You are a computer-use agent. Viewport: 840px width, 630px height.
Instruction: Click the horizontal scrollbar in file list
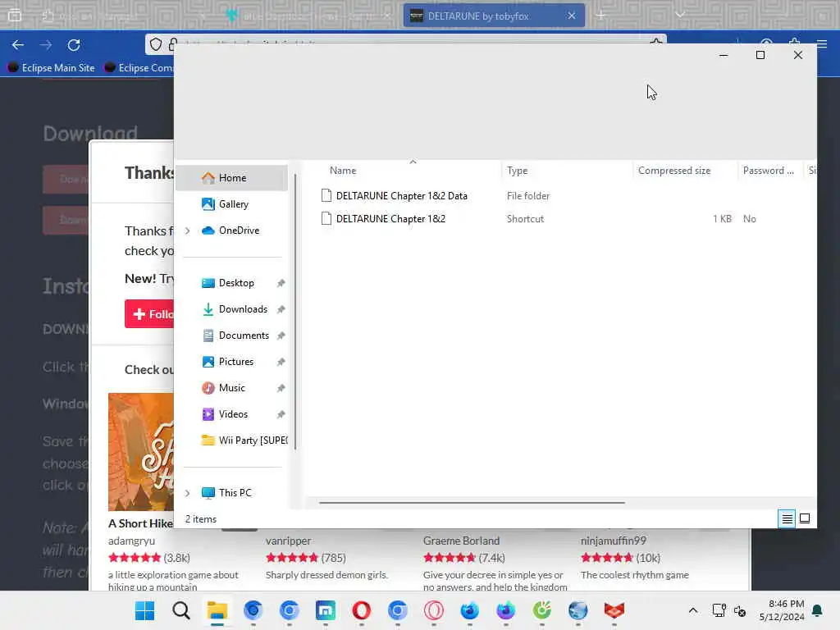coord(472,503)
